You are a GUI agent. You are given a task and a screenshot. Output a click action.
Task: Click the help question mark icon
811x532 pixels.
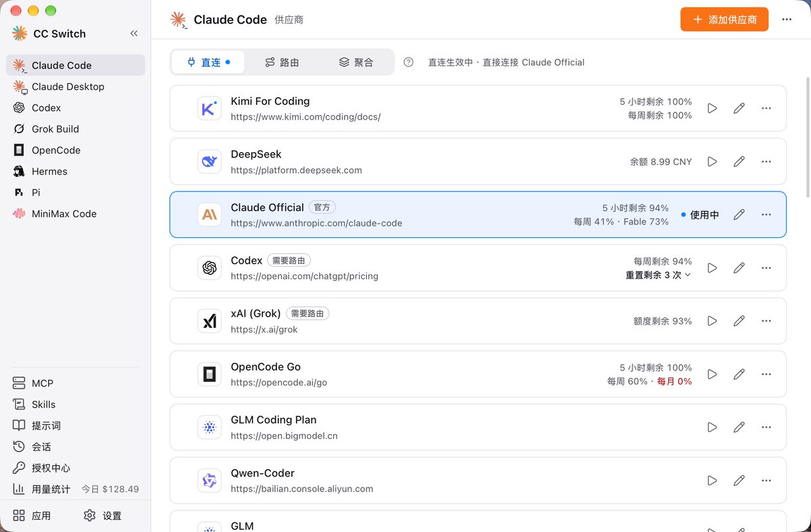pos(408,62)
